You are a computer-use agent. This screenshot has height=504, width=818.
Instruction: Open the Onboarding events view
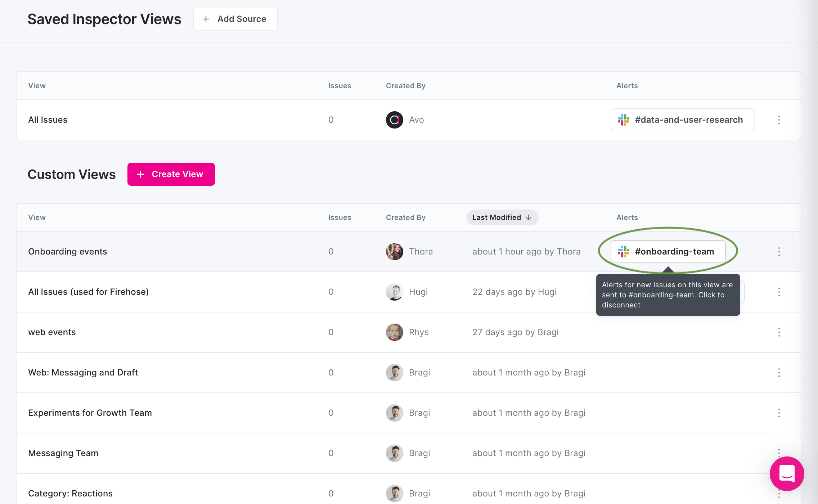tap(67, 251)
